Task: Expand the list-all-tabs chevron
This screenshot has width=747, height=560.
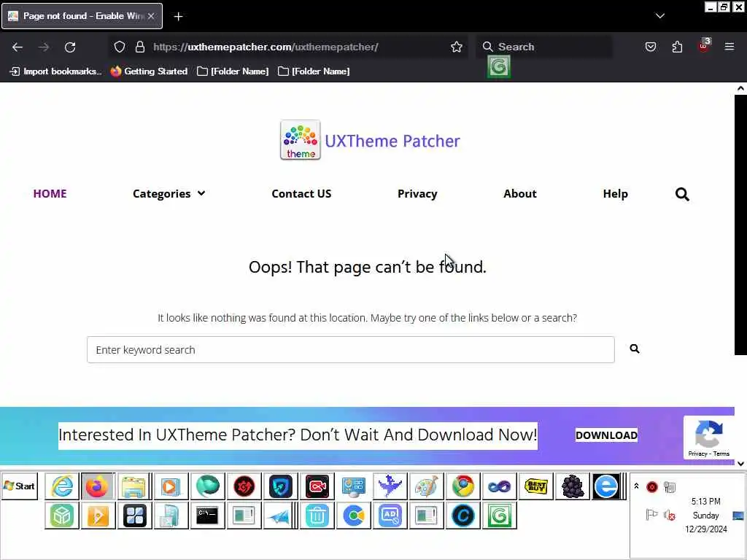Action: point(659,16)
